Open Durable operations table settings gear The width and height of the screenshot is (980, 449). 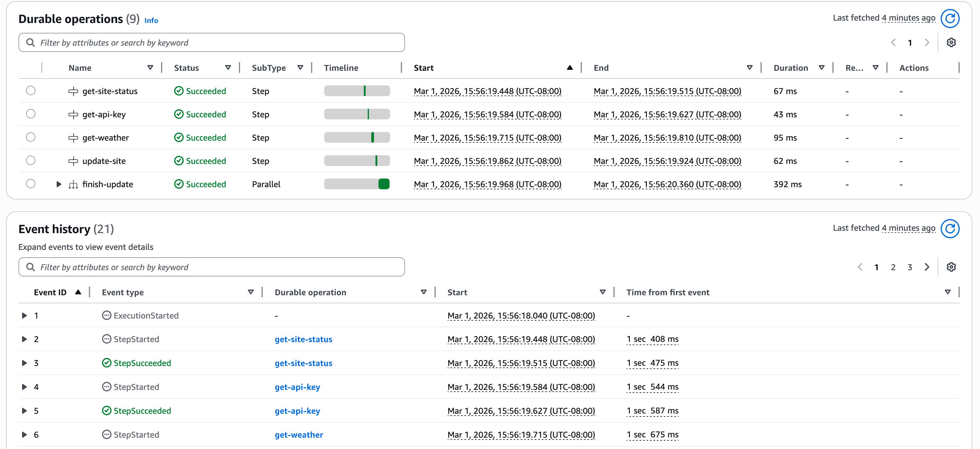(951, 42)
